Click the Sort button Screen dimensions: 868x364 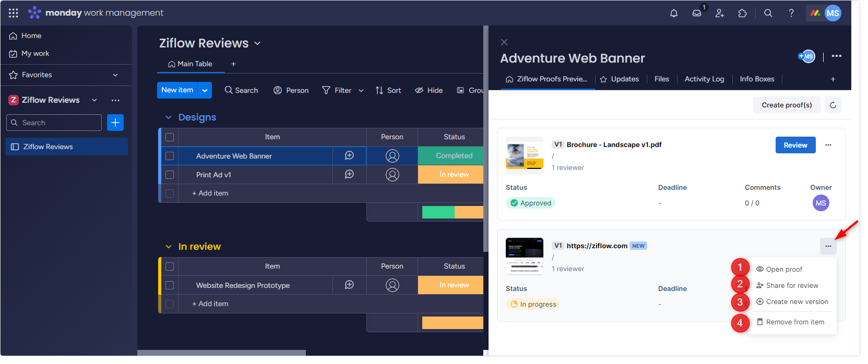click(x=388, y=90)
